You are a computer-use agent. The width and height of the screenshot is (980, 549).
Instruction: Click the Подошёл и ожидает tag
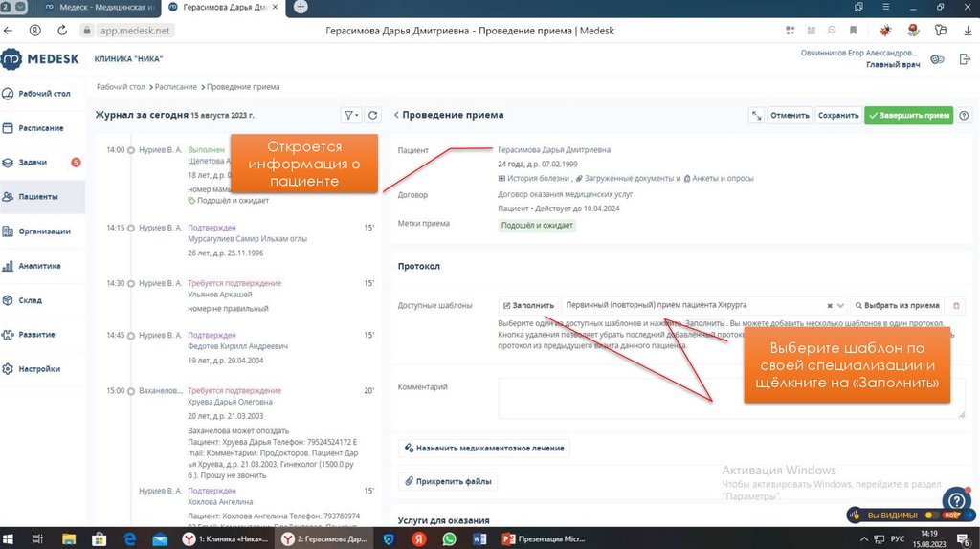pos(537,226)
